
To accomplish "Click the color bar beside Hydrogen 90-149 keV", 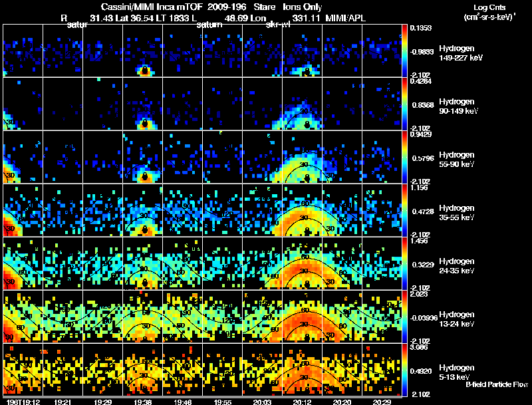I will click(x=404, y=104).
